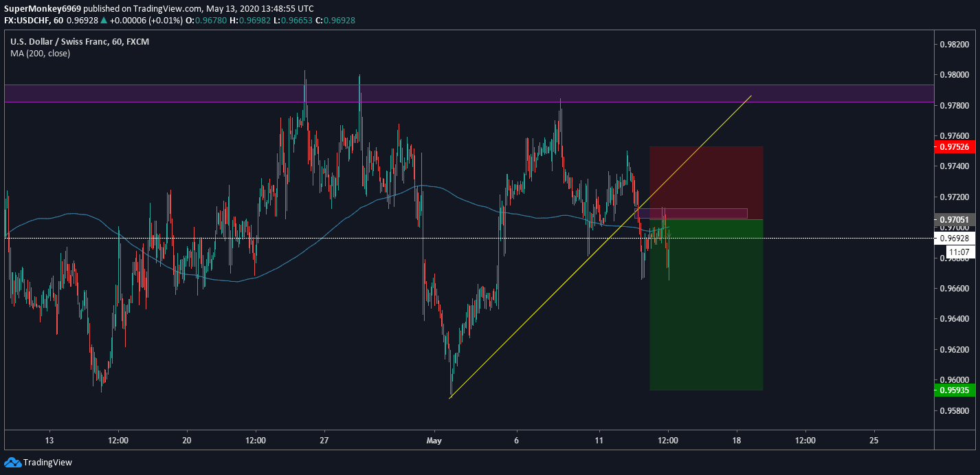Click the 0.97600 price axis label
The width and height of the screenshot is (980, 475).
pos(955,135)
